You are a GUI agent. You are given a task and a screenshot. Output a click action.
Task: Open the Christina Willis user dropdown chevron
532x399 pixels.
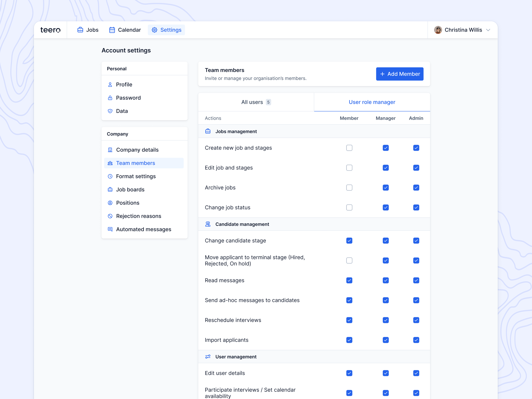point(488,30)
